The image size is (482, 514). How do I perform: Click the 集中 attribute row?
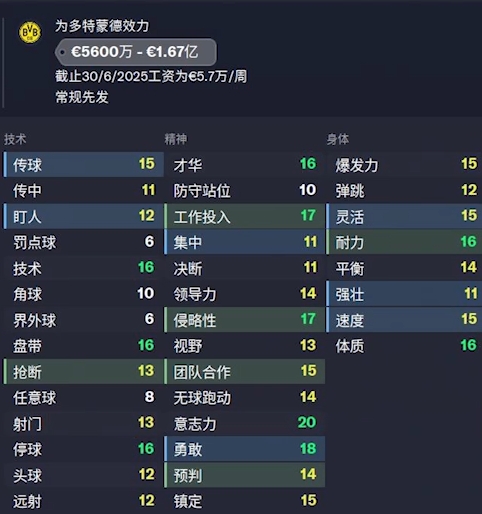(x=244, y=242)
